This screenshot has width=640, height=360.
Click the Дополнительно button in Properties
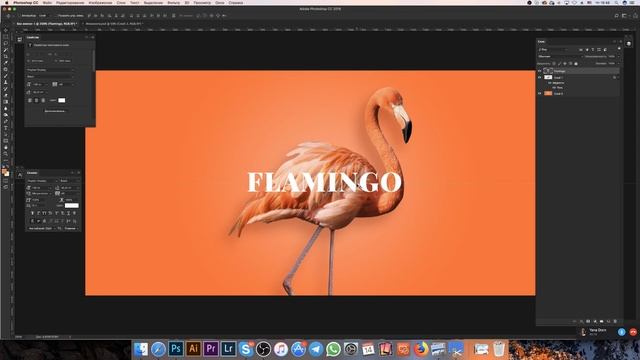[55, 111]
